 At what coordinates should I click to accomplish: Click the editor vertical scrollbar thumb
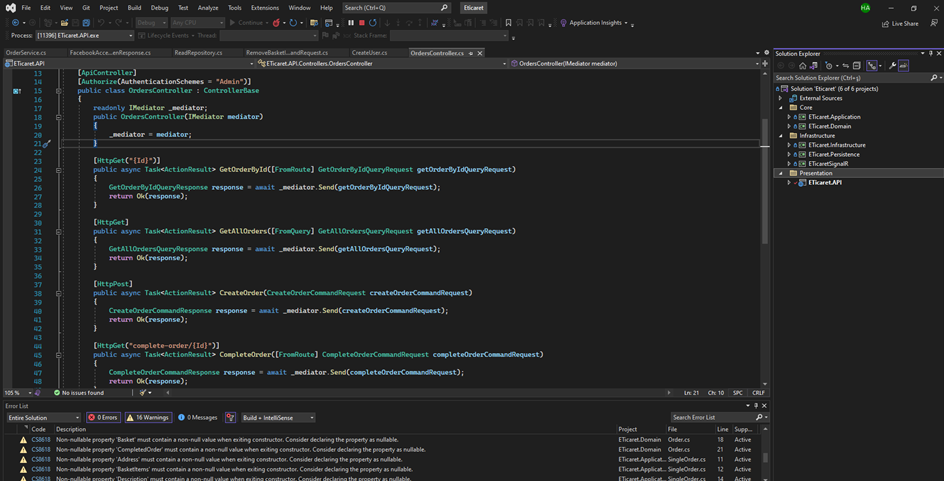click(765, 181)
